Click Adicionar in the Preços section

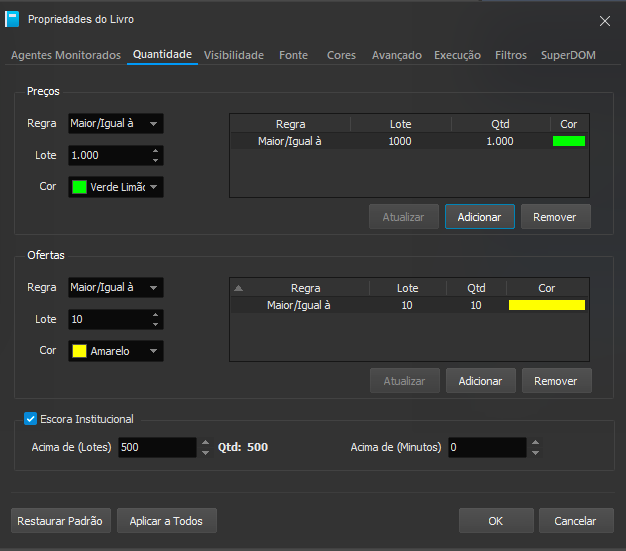click(x=479, y=217)
